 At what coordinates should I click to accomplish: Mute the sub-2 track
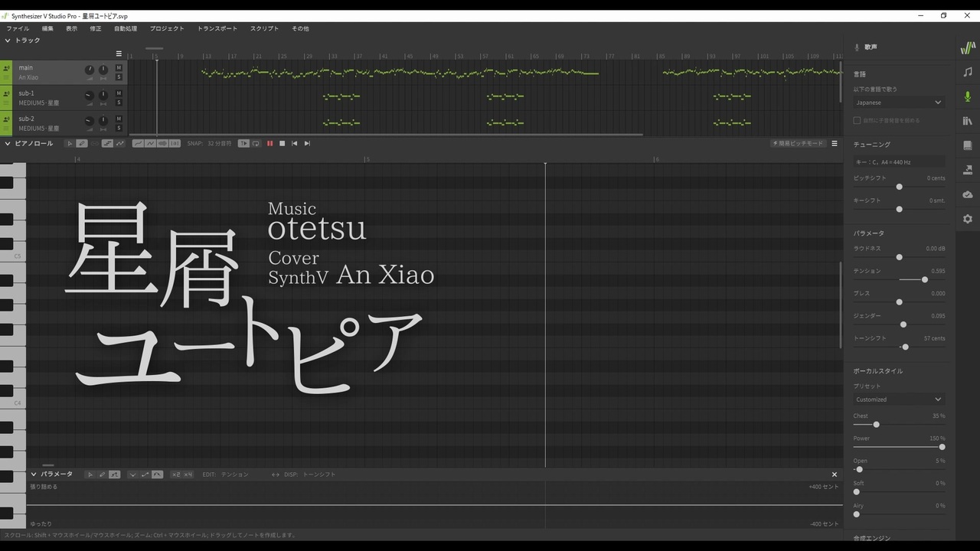tap(119, 119)
